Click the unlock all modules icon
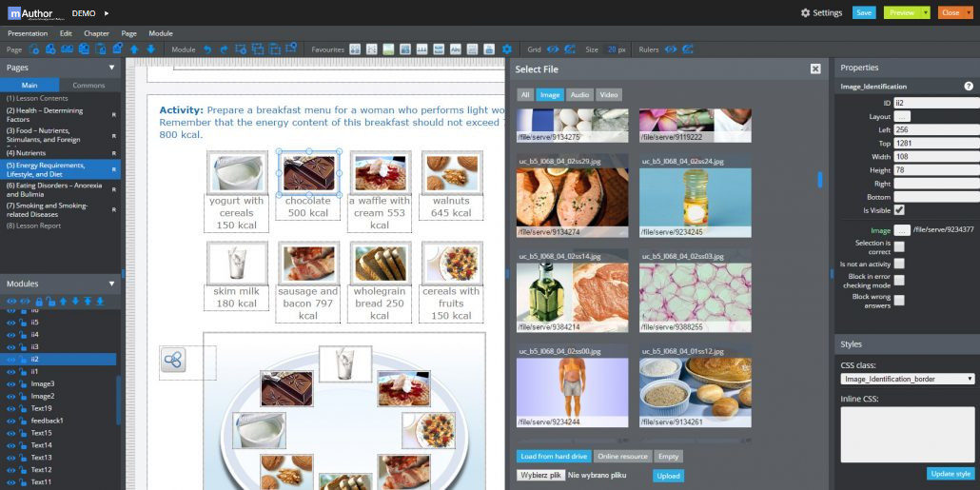 point(50,302)
